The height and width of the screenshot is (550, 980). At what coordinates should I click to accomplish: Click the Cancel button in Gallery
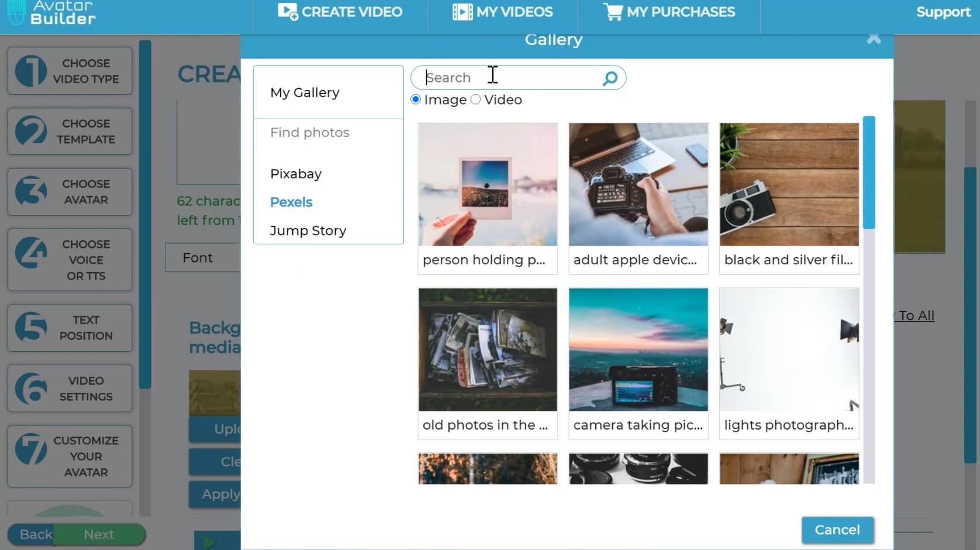(837, 530)
